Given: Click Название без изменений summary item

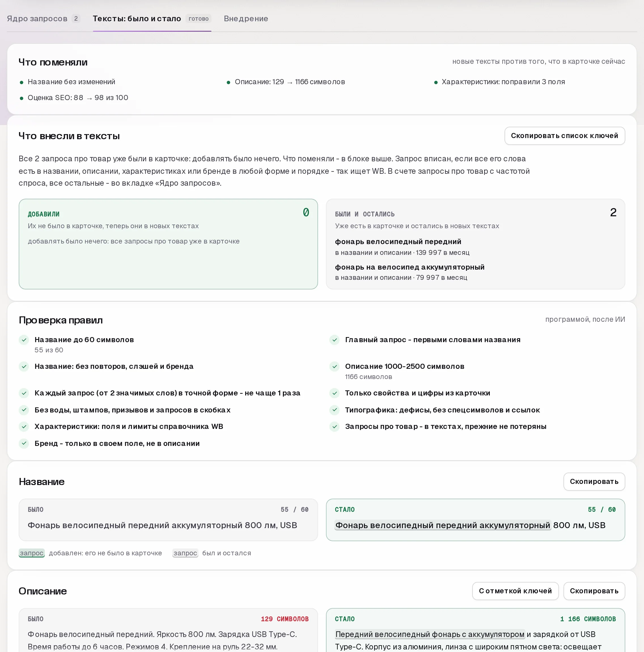Looking at the screenshot, I should click(x=71, y=82).
